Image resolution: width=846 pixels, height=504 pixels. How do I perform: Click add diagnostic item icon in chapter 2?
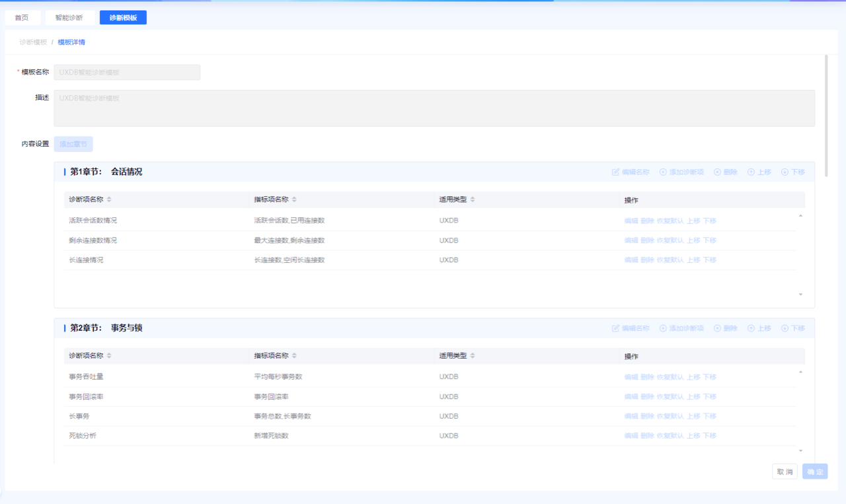[x=663, y=328]
